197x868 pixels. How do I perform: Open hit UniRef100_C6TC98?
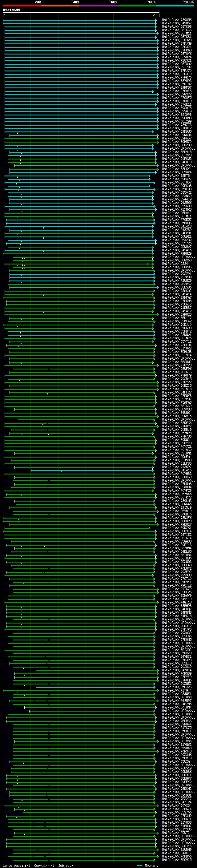point(177,26)
